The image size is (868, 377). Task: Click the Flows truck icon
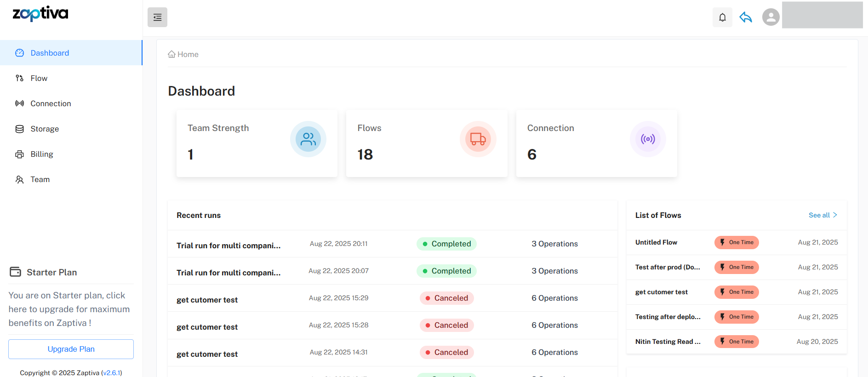click(x=478, y=139)
